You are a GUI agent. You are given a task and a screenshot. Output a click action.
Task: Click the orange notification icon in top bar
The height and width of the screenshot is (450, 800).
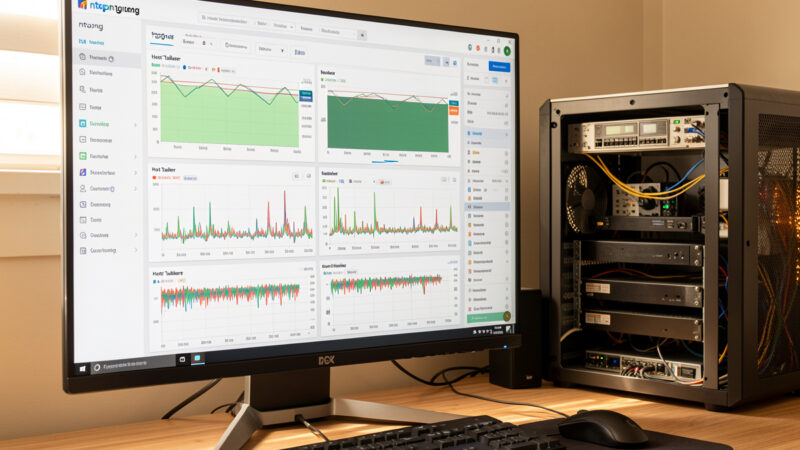[x=478, y=48]
